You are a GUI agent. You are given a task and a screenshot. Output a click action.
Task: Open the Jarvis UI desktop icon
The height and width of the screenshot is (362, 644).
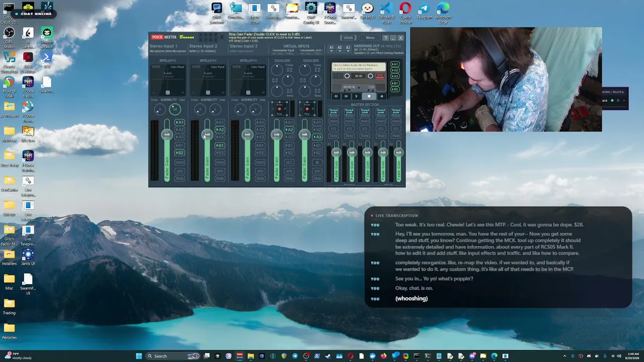[28, 258]
